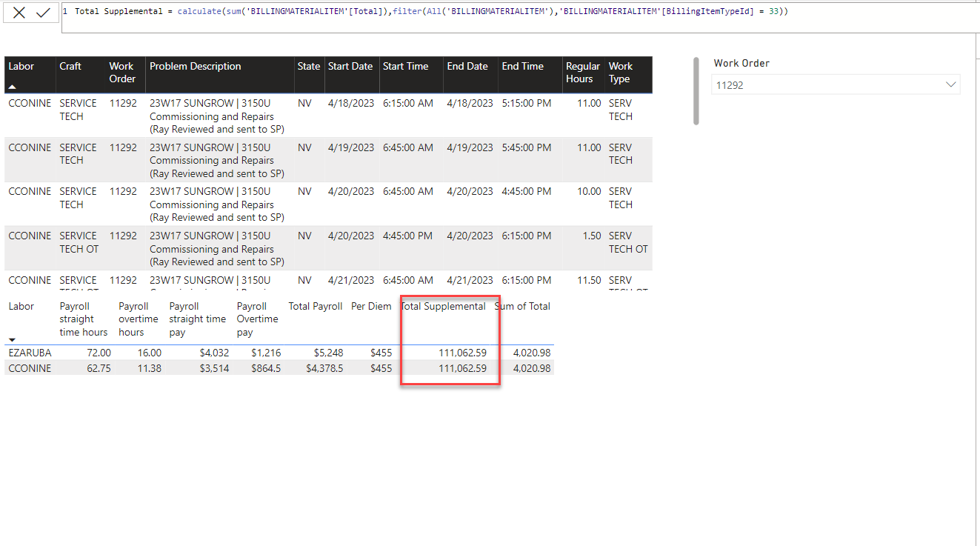Select the 72.00 straight time hours cell
The image size is (980, 546).
click(x=99, y=353)
